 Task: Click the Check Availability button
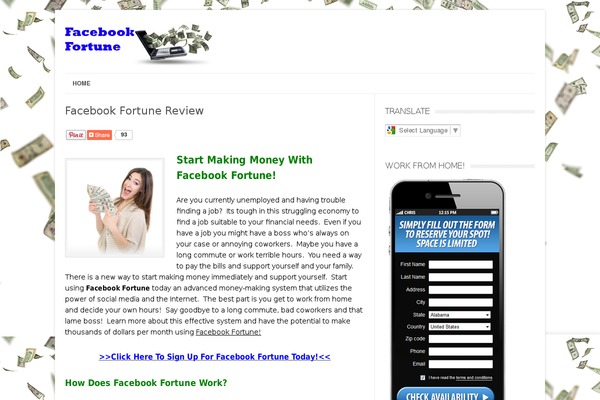tap(446, 395)
